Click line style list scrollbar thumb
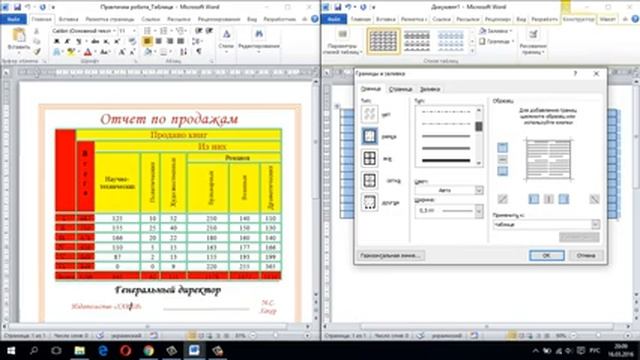Viewport: 640px width, 360px height. [x=479, y=127]
